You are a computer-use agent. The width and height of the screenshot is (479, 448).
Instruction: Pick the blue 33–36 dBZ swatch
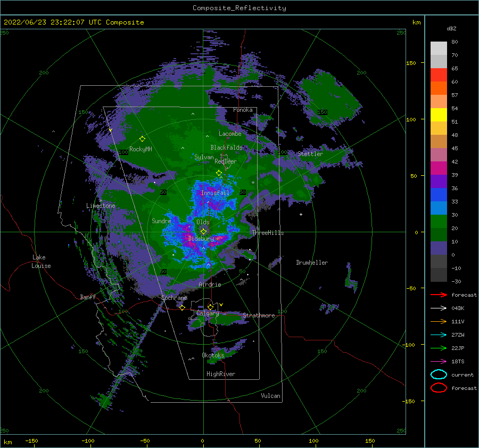point(439,195)
